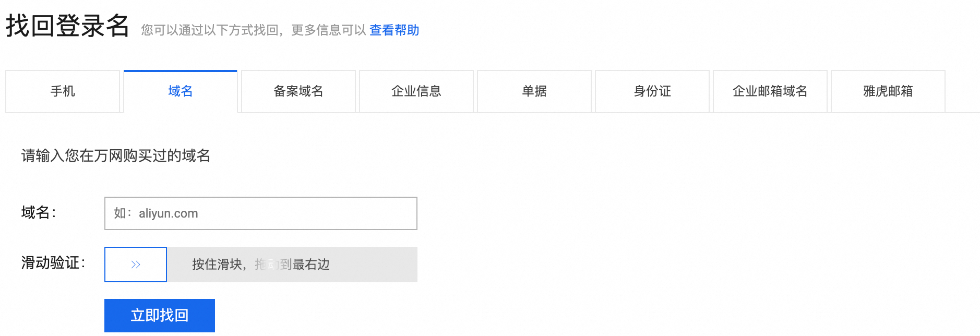The width and height of the screenshot is (980, 336).
Task: Click empty tab strip area right of 雅虎邮箱
Action: click(x=963, y=92)
